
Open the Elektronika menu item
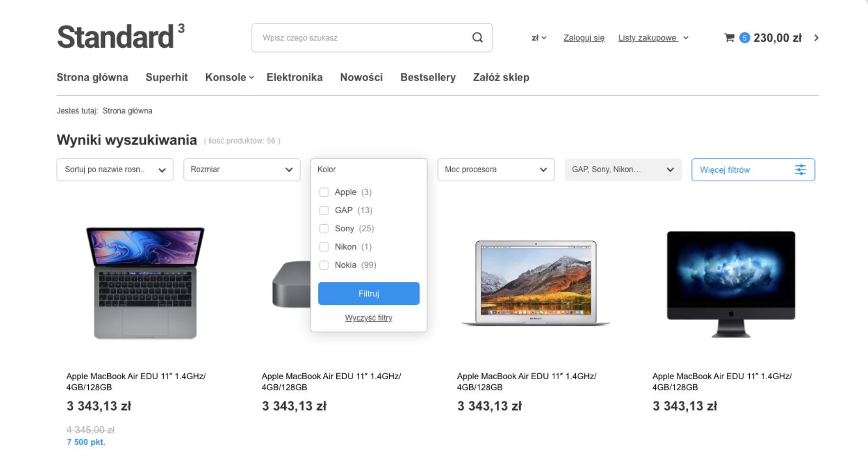coord(294,77)
